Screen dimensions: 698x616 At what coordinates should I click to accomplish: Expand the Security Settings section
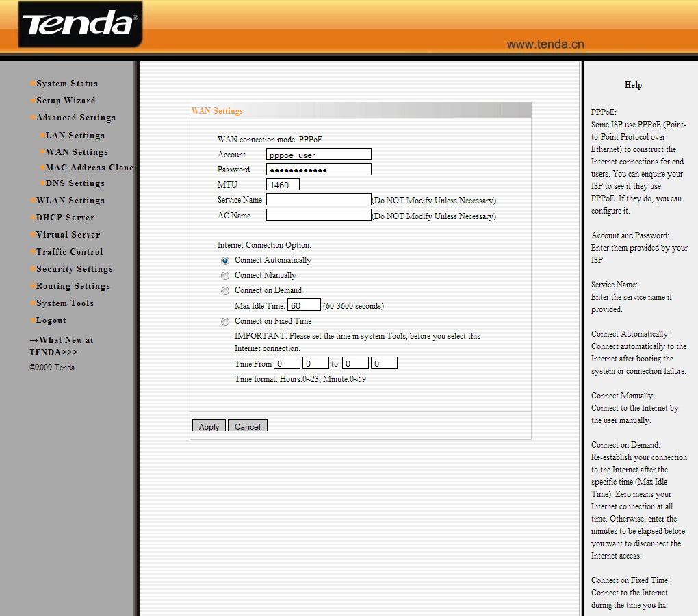pyautogui.click(x=74, y=269)
